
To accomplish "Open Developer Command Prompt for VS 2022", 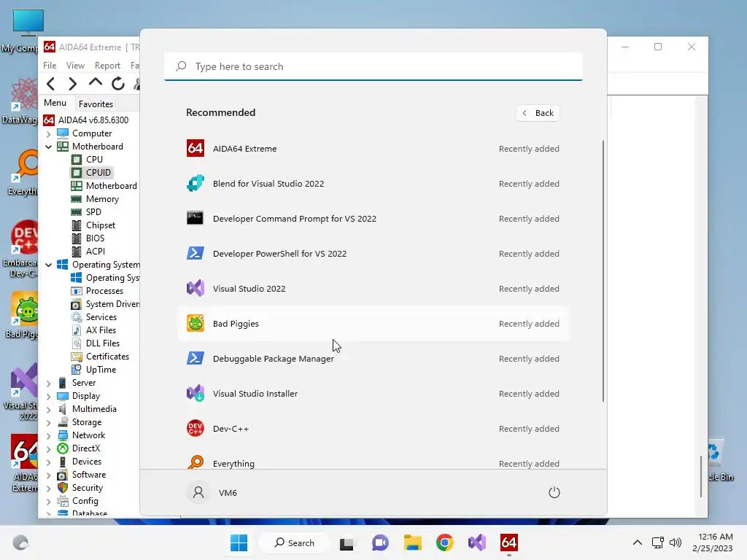I will click(373, 219).
